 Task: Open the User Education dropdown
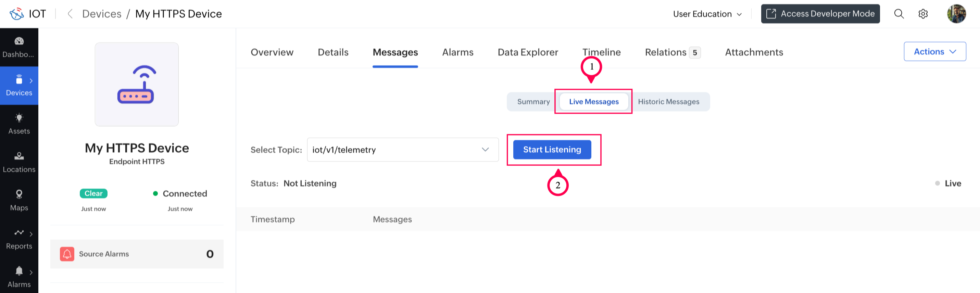(707, 14)
